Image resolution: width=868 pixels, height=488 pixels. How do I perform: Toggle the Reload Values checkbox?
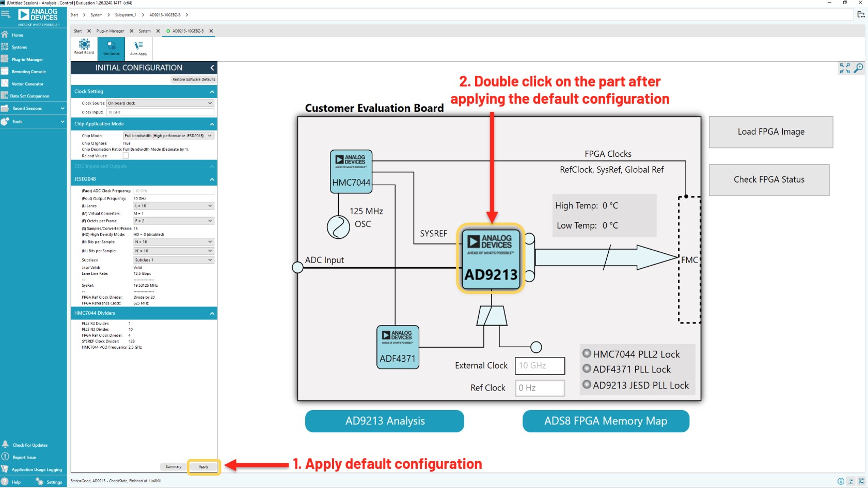point(125,156)
